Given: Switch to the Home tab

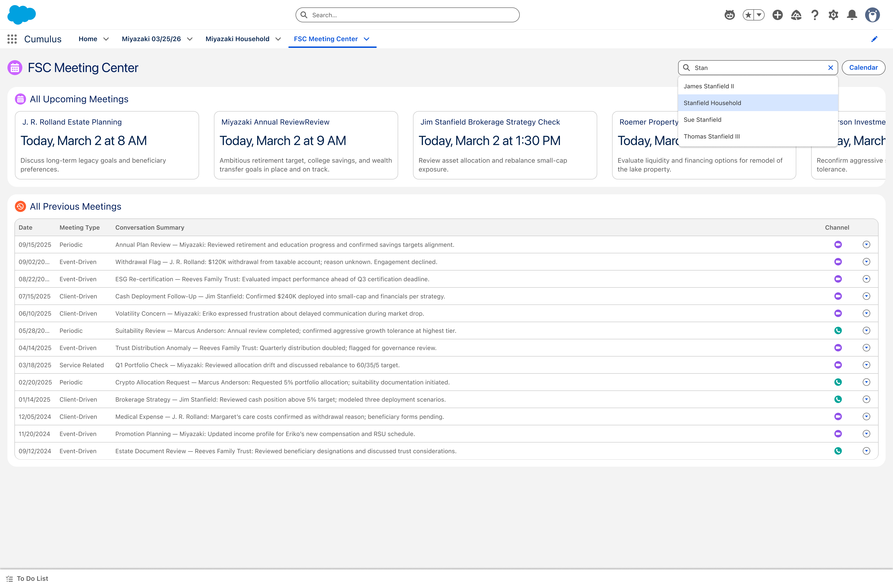Looking at the screenshot, I should tap(88, 39).
